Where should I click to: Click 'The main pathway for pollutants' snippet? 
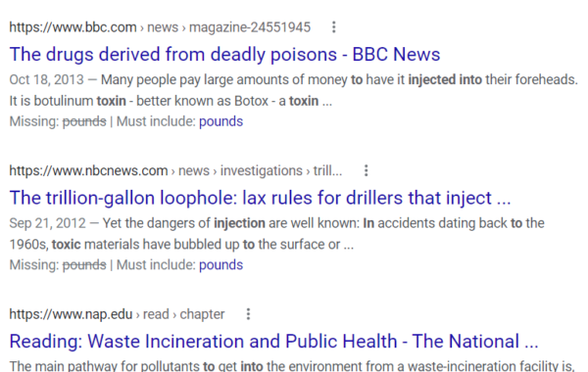coord(292,365)
